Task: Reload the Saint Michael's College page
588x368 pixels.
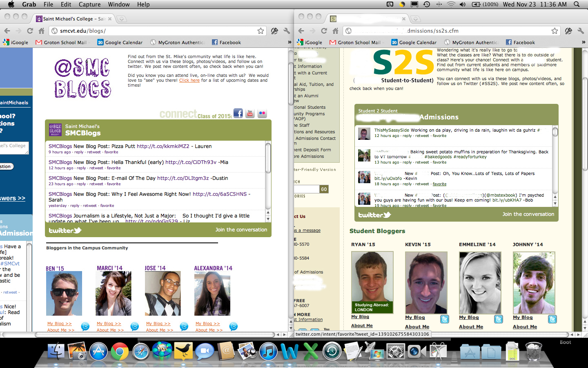Action: click(x=30, y=31)
